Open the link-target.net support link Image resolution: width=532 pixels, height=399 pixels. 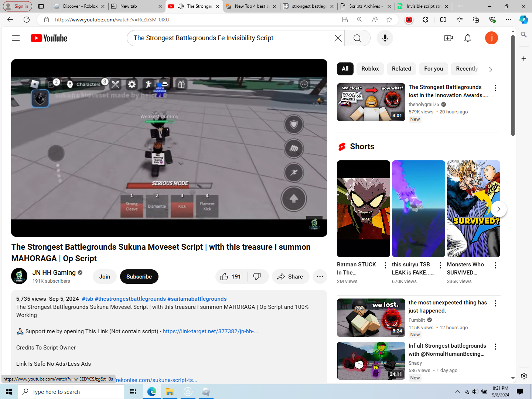point(210,331)
